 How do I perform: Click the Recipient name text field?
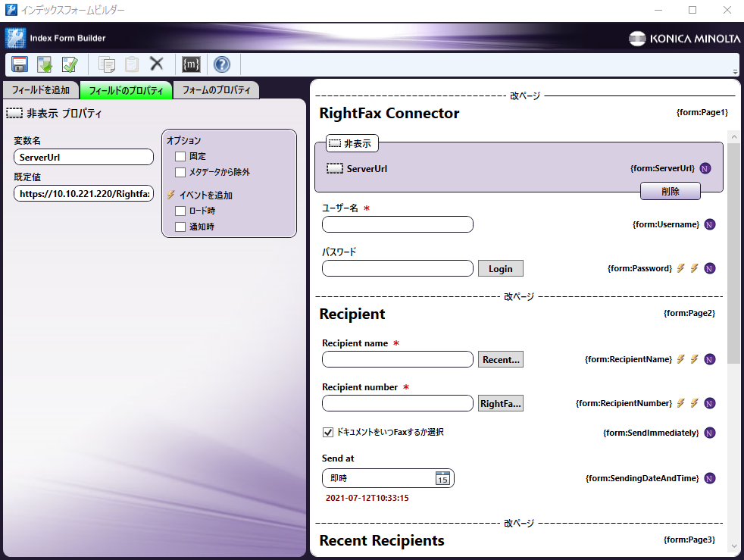click(398, 359)
